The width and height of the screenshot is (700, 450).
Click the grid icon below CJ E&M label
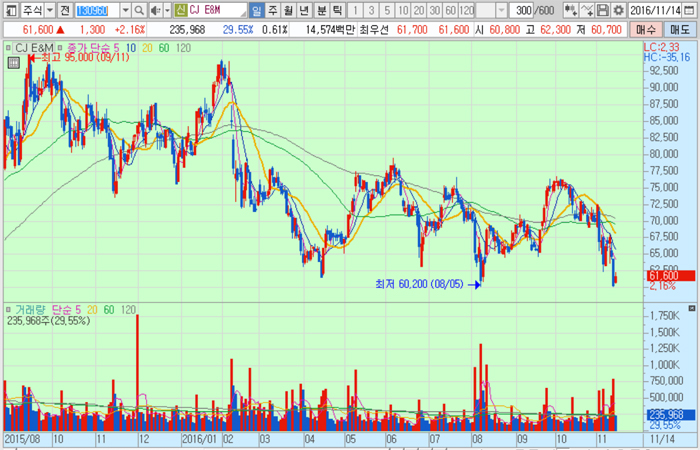click(14, 62)
